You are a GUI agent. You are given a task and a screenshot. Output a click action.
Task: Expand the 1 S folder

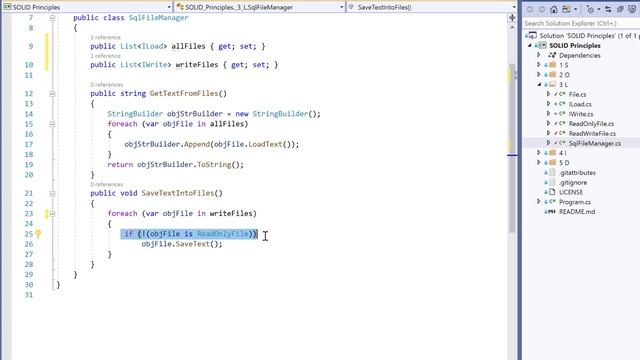[x=539, y=64]
